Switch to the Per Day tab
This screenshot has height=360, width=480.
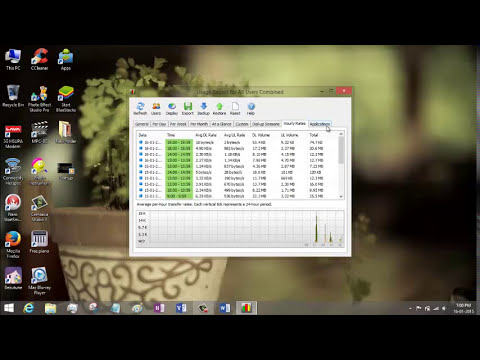click(159, 124)
